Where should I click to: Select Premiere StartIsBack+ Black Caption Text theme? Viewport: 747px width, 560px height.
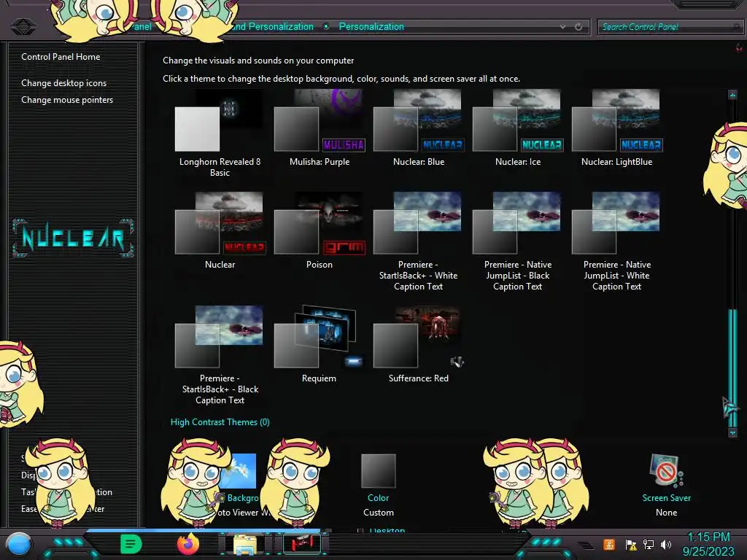click(x=220, y=355)
